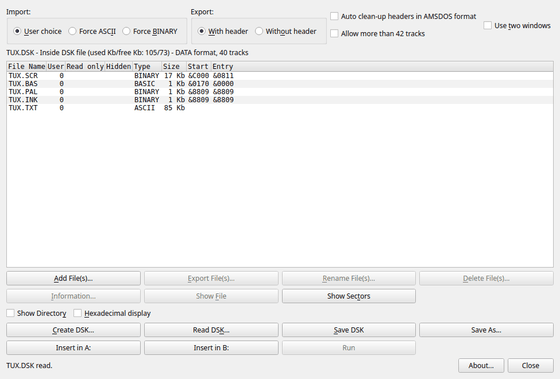Select Force ASCII import mode
Viewport: 560px width, 379px height.
[x=92, y=31]
